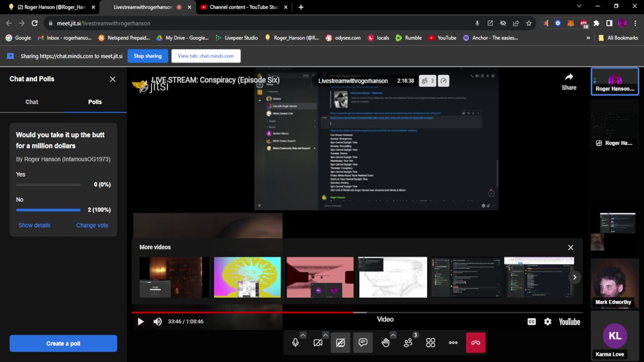Share this page icon in address bar
This screenshot has width=644, height=362.
[x=516, y=23]
